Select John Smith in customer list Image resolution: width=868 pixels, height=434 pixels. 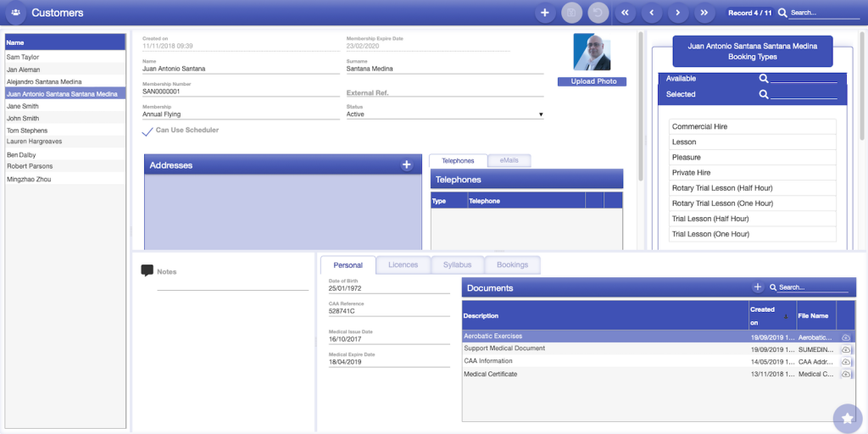click(65, 119)
